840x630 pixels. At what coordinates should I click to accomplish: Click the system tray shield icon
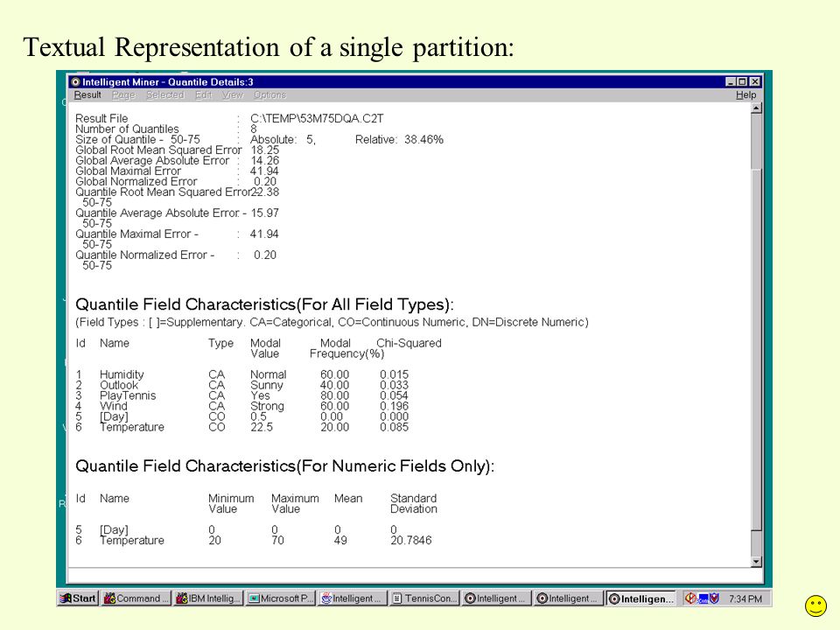click(714, 598)
